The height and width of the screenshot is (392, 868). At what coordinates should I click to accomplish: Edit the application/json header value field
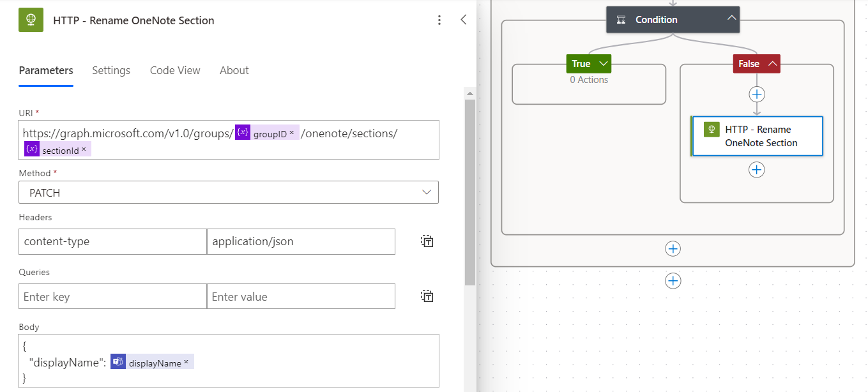pyautogui.click(x=301, y=242)
